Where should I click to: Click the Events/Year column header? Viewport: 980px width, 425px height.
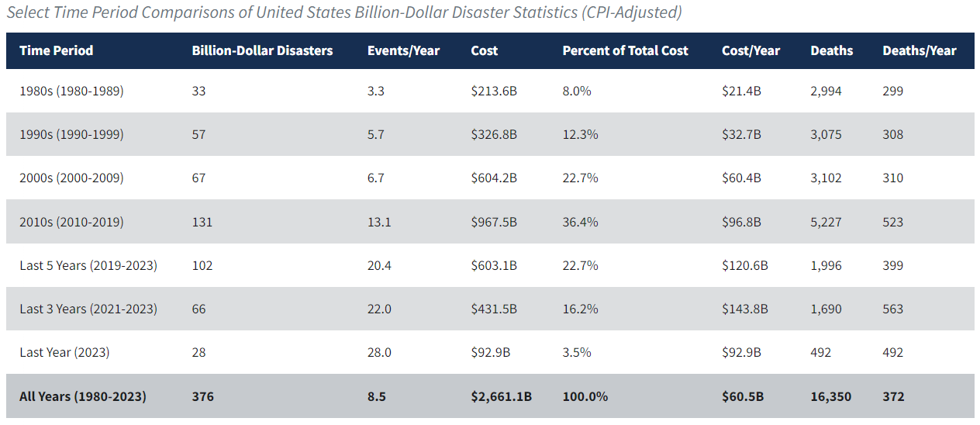click(403, 51)
